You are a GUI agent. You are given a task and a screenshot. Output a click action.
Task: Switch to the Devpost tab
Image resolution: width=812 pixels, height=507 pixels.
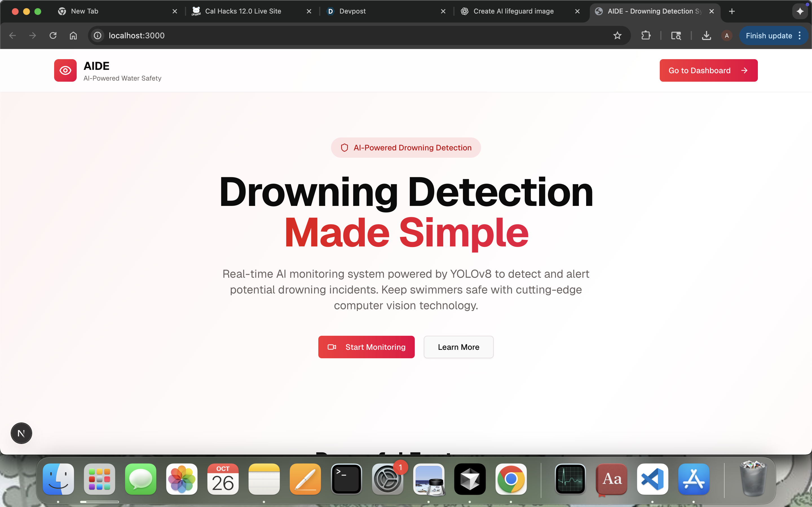click(352, 11)
